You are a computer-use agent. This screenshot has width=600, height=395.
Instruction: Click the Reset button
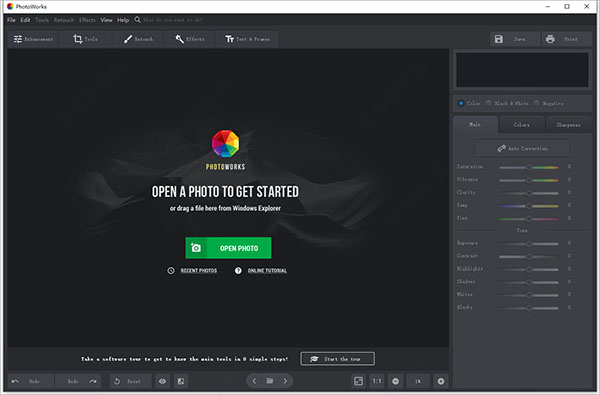[x=131, y=381]
